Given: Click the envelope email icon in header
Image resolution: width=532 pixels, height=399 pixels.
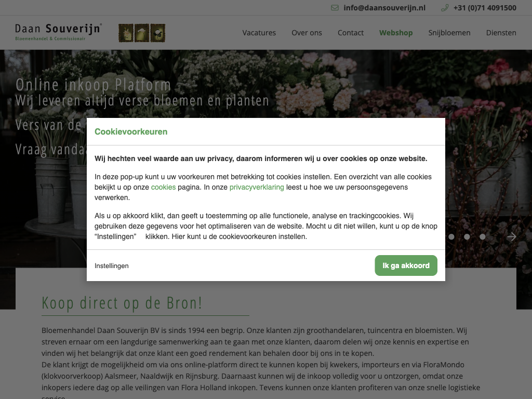Looking at the screenshot, I should [335, 8].
